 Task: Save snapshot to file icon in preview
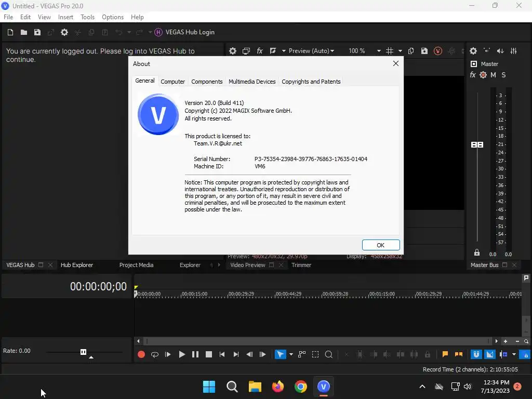point(424,51)
